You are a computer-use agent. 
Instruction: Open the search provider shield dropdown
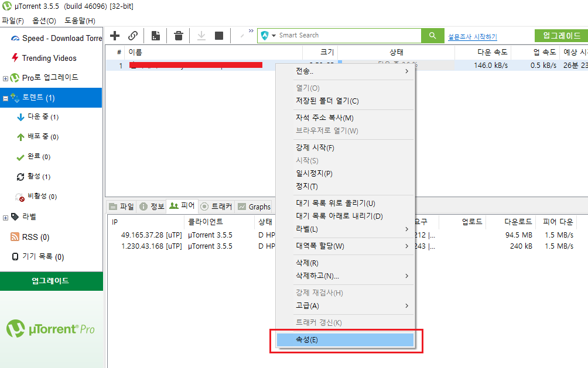[268, 35]
